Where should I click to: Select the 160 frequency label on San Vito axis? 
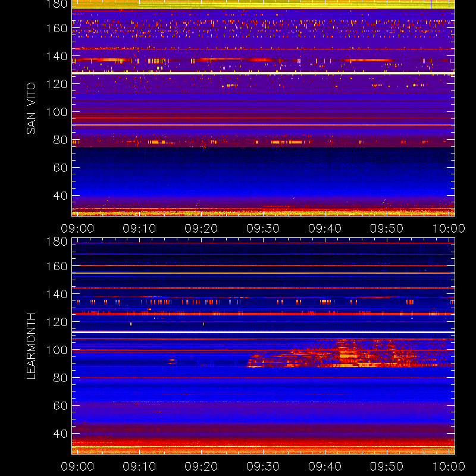tap(57, 28)
